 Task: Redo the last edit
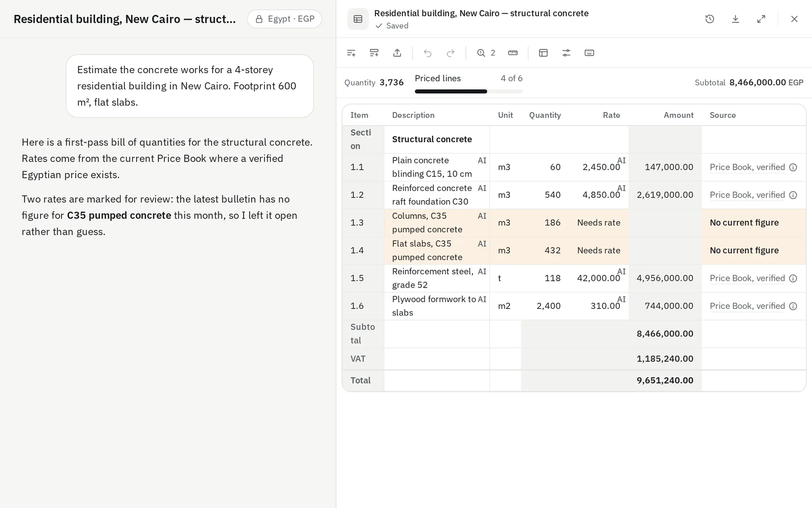click(x=451, y=53)
